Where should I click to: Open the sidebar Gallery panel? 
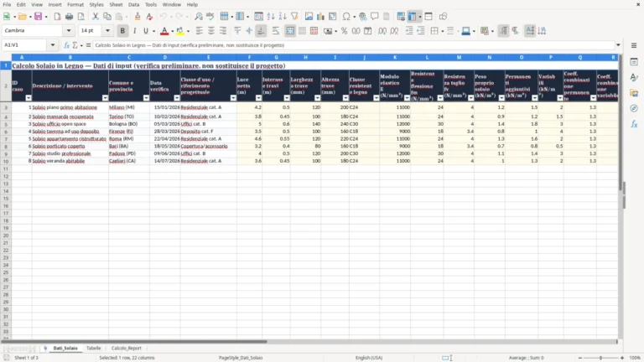coord(634,93)
